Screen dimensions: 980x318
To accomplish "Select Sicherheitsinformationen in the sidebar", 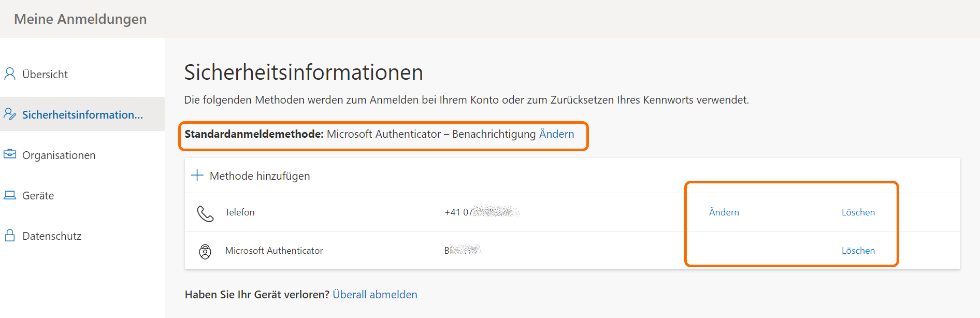I will point(82,115).
